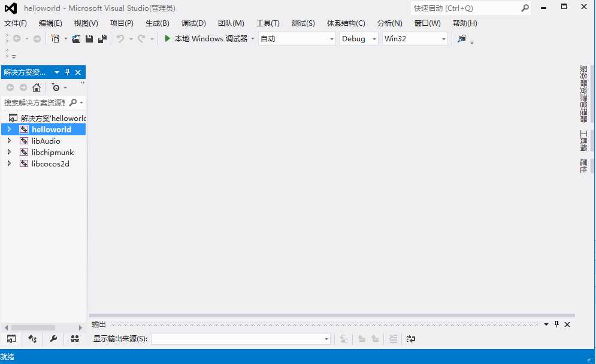Open the 团队(M) menu
The image size is (596, 364).
pyautogui.click(x=231, y=23)
